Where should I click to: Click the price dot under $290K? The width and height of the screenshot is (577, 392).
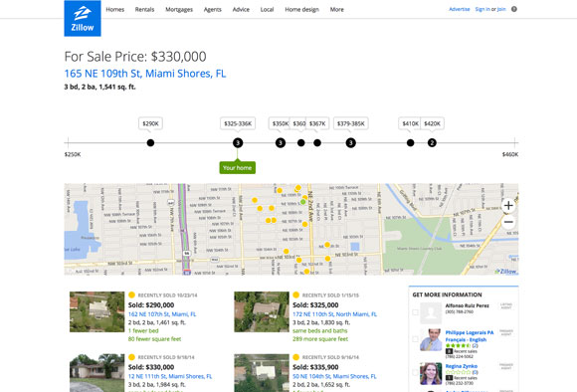click(x=150, y=143)
